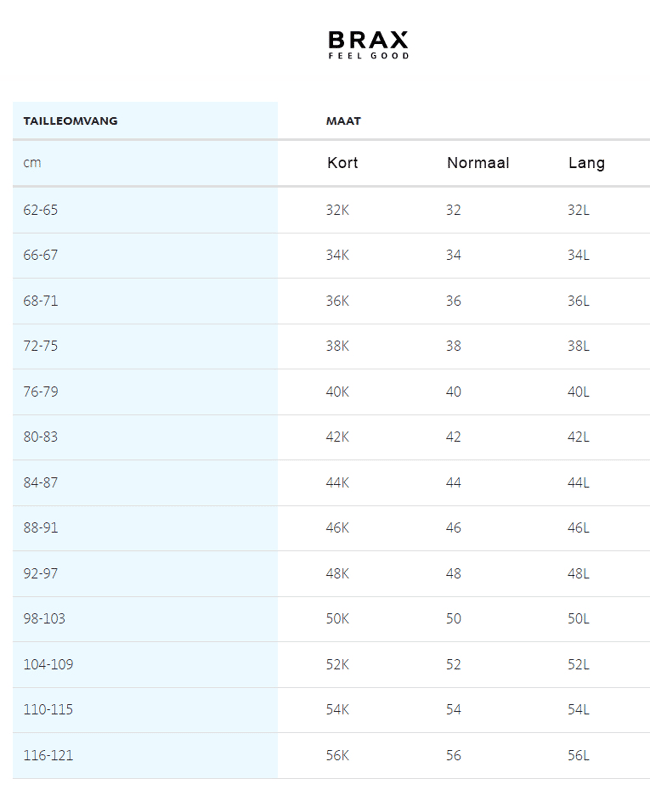650x806 pixels.
Task: Select the MAAT column header
Action: [343, 121]
